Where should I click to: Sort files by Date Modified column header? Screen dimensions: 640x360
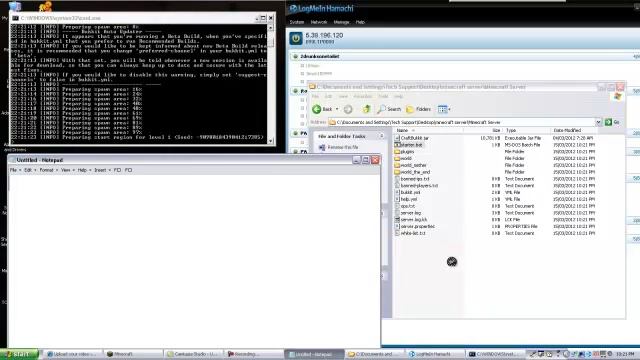pos(575,130)
